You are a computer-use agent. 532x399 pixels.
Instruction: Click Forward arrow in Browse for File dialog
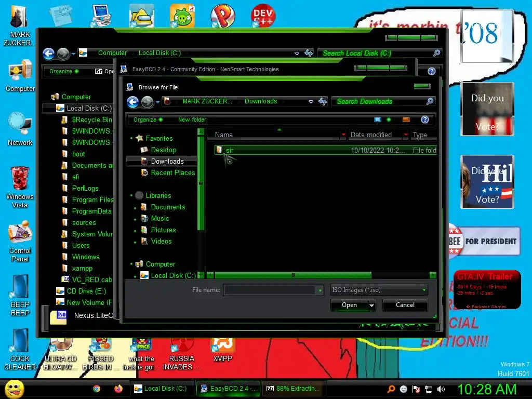click(x=147, y=102)
